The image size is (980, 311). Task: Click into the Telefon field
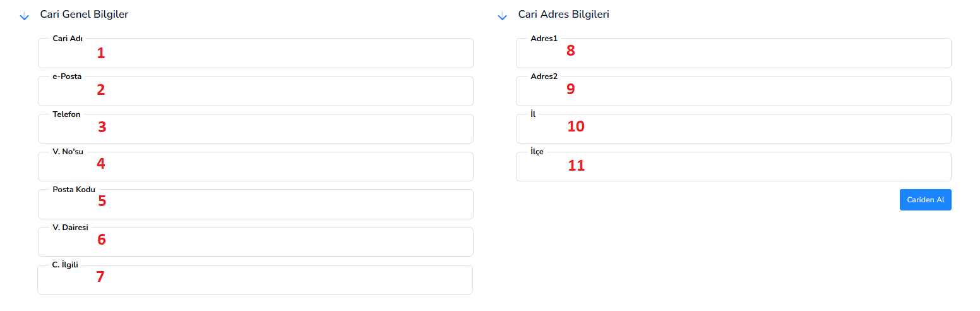(x=255, y=129)
